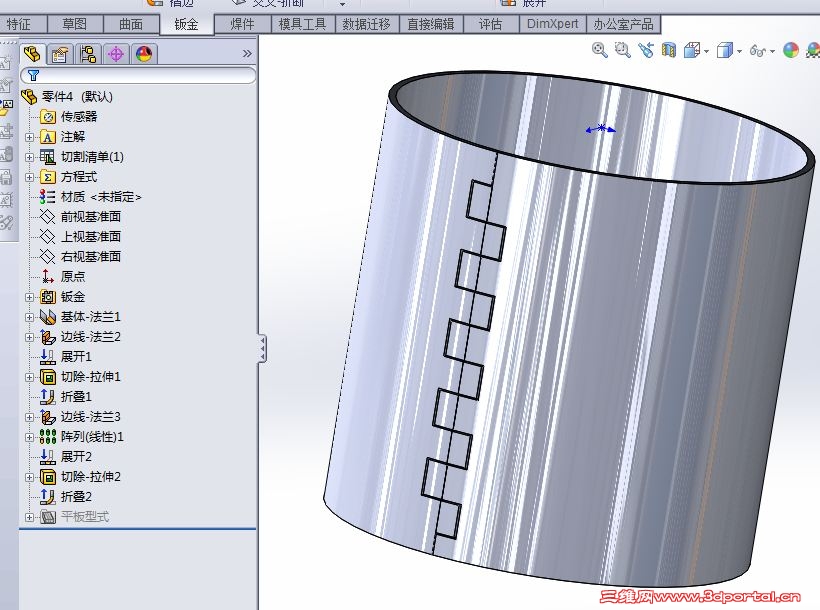Expand the 方程式 node
Viewport: 820px width, 610px height.
click(x=29, y=177)
